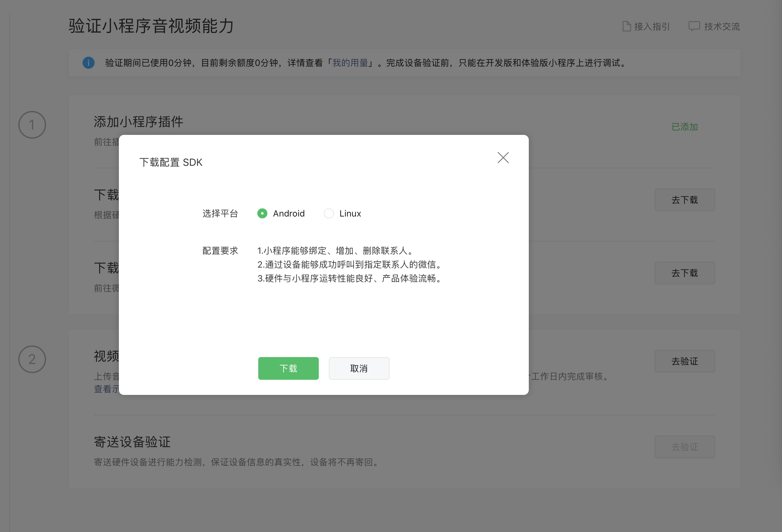Click the 接入指引 text link
Image resolution: width=782 pixels, height=532 pixels.
tap(652, 26)
